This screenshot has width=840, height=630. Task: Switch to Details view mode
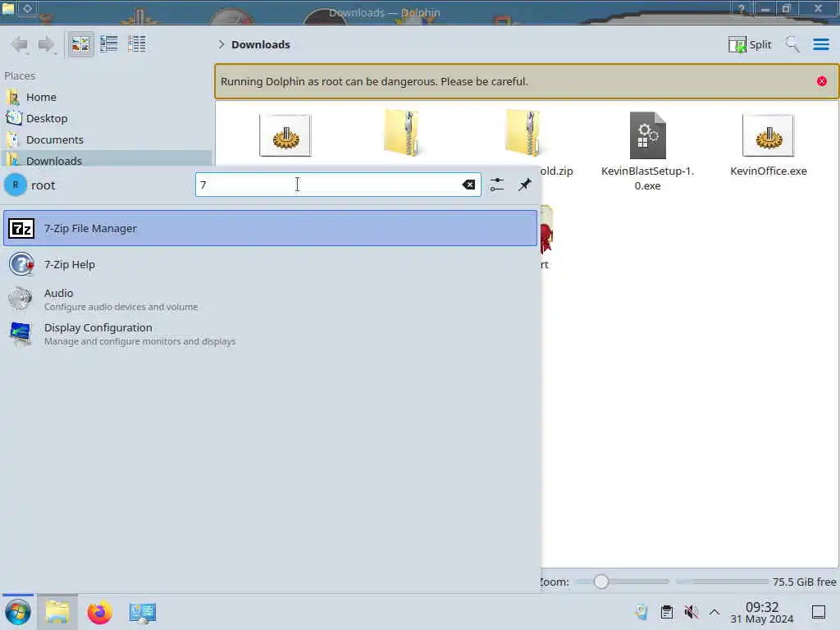point(137,44)
